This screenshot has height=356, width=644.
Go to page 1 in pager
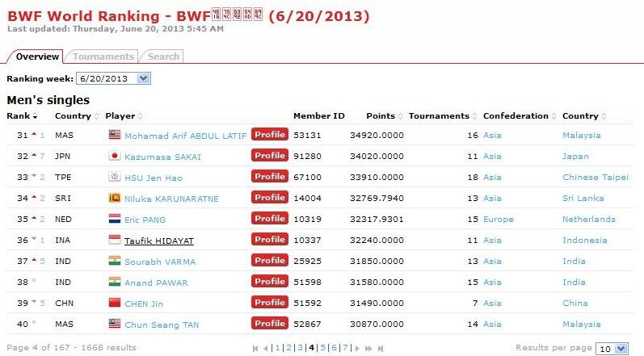(278, 348)
